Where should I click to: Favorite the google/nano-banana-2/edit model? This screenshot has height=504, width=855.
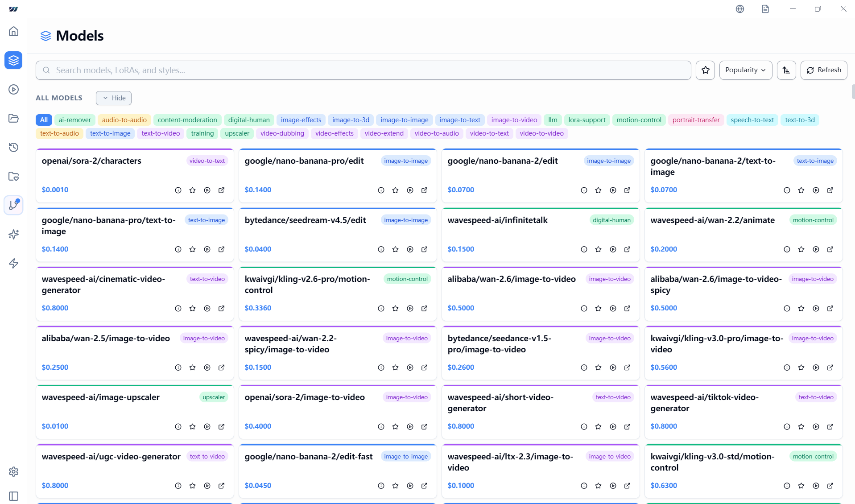598,190
